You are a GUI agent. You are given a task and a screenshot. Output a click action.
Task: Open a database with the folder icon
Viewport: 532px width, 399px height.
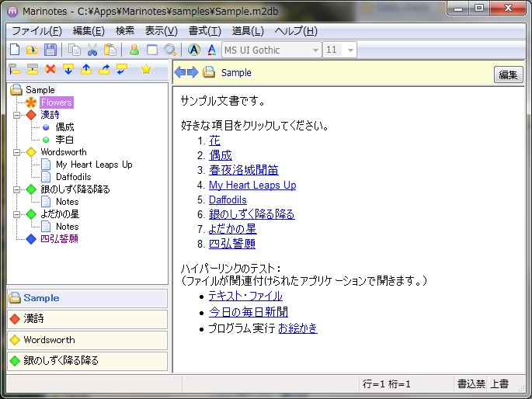[33, 50]
